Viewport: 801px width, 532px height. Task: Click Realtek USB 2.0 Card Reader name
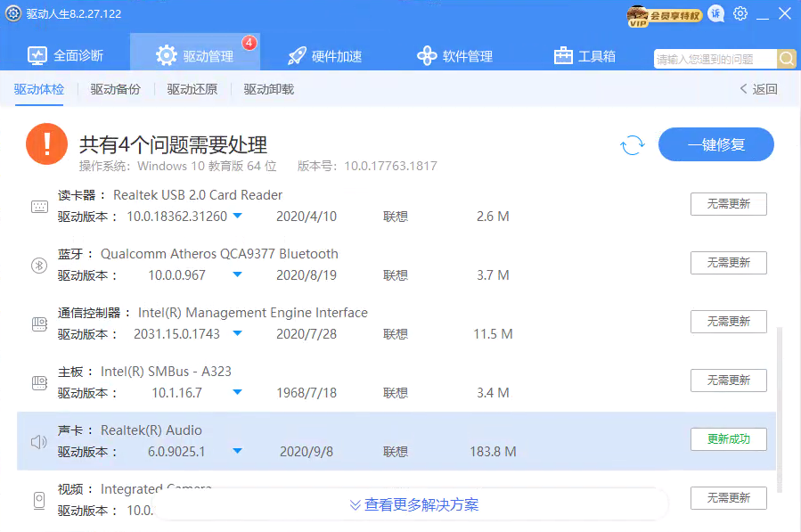[198, 195]
